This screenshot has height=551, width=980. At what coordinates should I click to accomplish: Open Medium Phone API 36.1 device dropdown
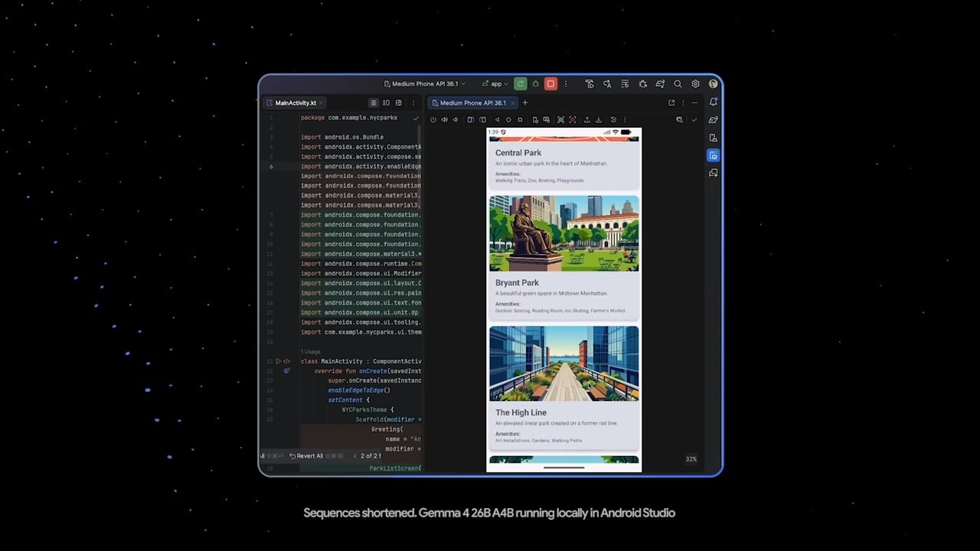(x=424, y=84)
